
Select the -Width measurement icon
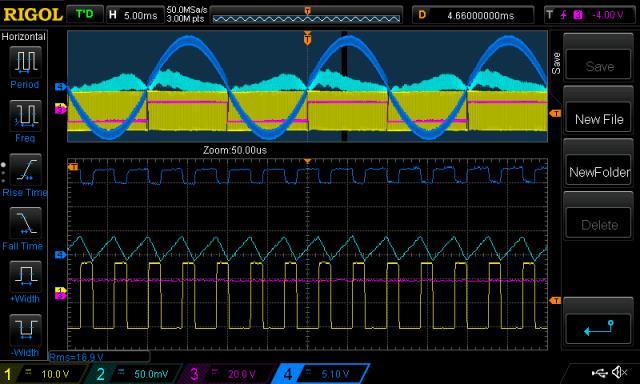pos(25,330)
